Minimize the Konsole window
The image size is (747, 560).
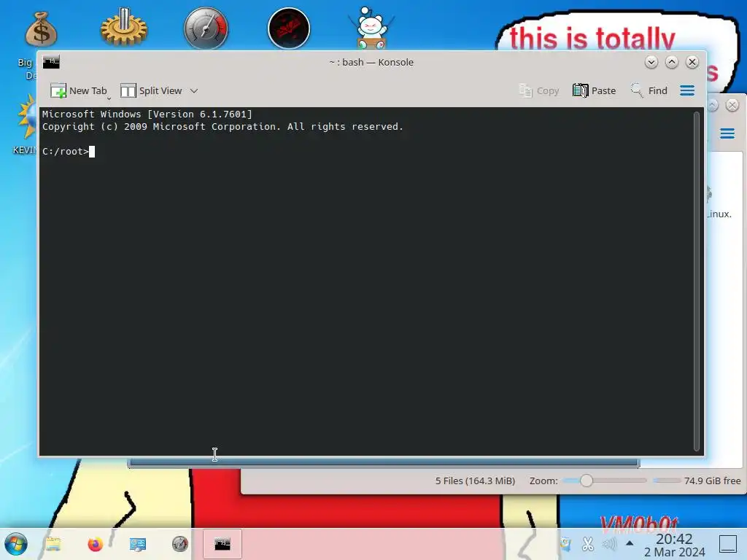651,62
